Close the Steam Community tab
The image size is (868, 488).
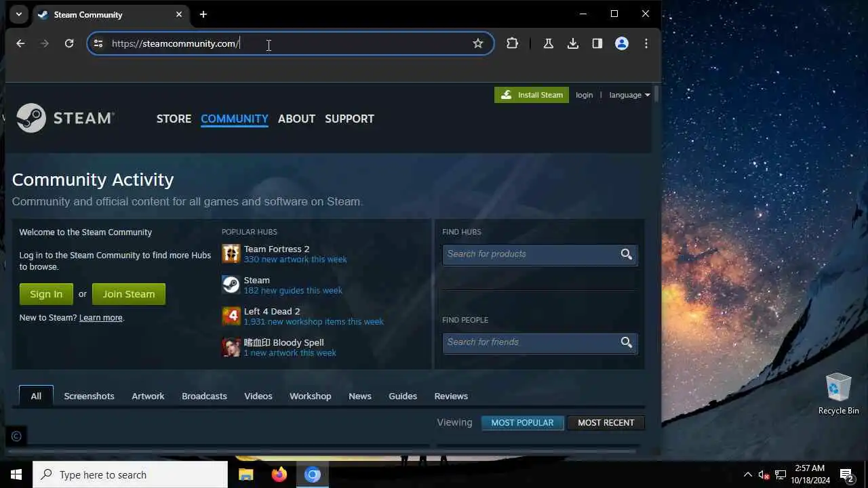click(180, 14)
